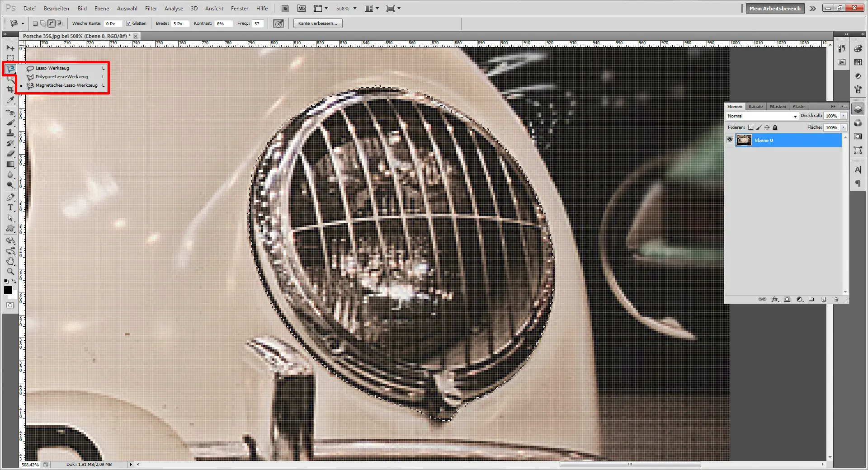
Task: Select the Zoom tool
Action: [10, 272]
